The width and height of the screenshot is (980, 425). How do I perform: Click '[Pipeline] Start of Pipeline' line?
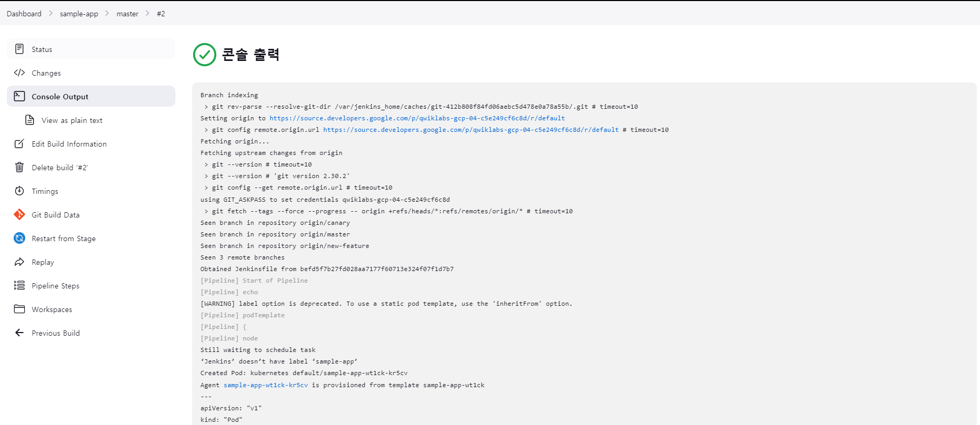(254, 281)
